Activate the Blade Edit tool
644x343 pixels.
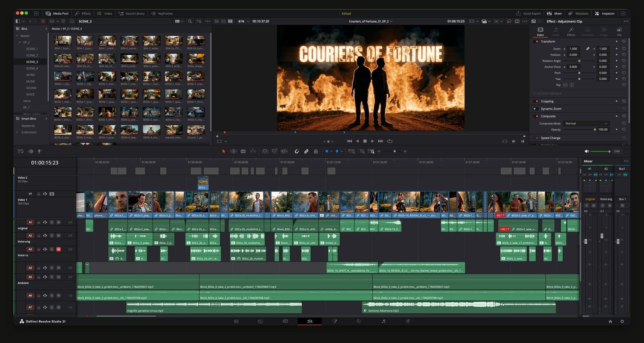click(243, 151)
